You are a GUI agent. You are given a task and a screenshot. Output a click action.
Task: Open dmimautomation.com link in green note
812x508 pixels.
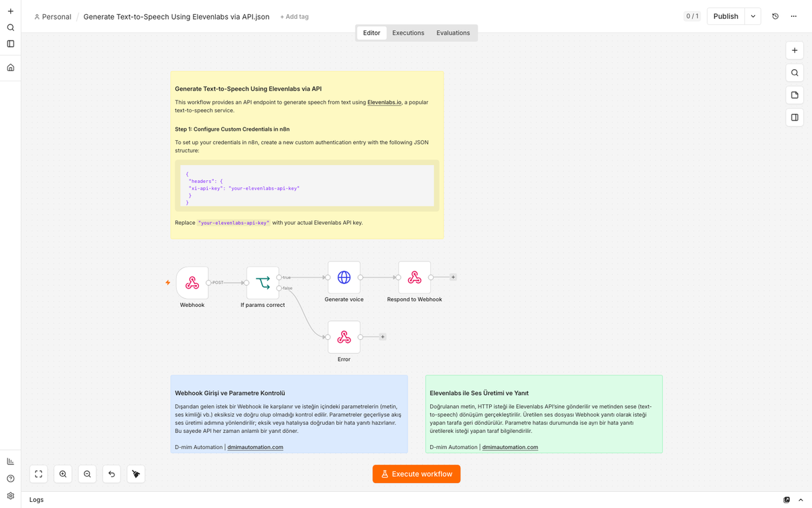pos(510,447)
